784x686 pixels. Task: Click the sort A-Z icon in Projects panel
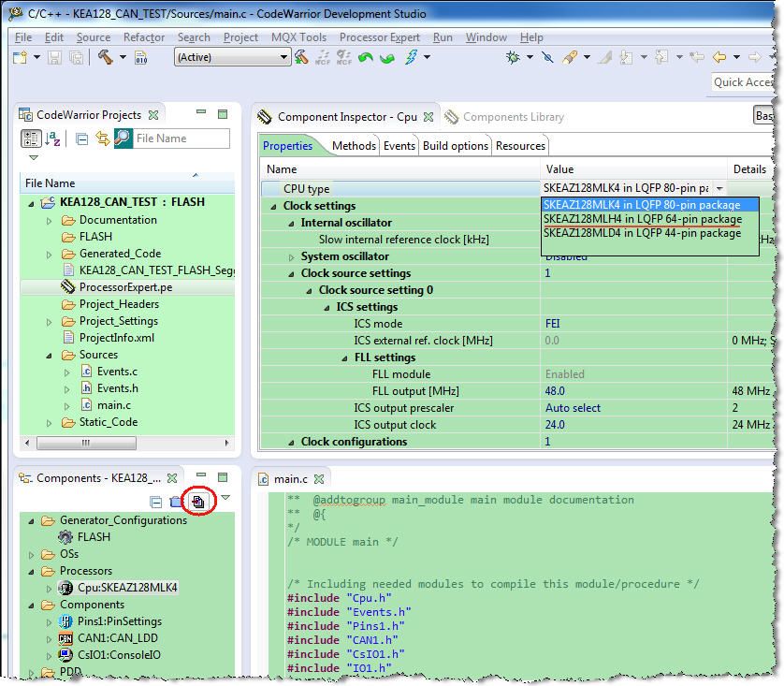pyautogui.click(x=53, y=139)
